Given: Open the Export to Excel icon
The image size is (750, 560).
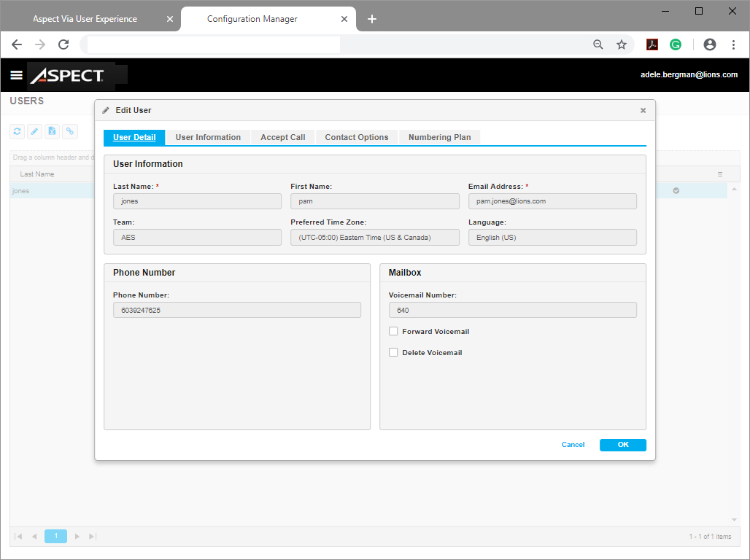Looking at the screenshot, I should click(x=52, y=131).
